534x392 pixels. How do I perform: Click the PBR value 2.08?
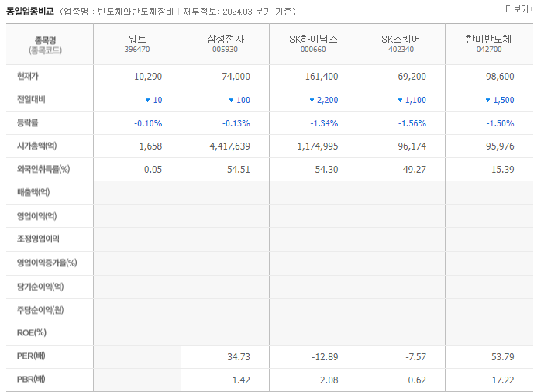click(x=329, y=380)
